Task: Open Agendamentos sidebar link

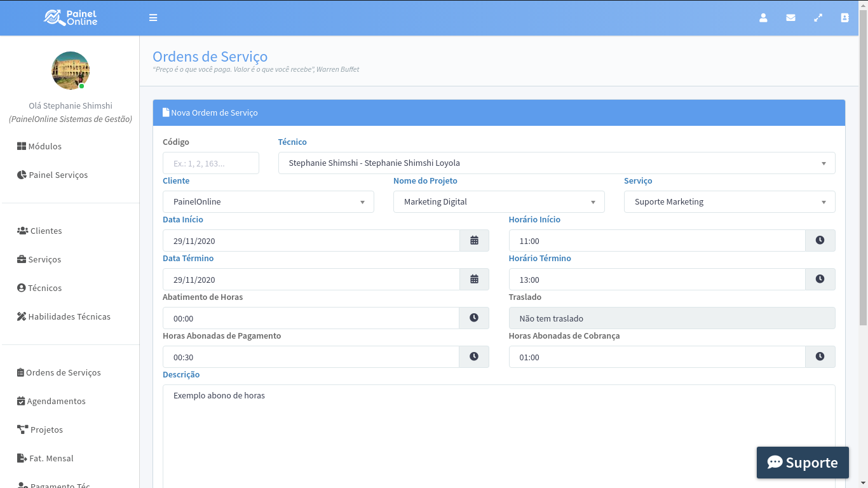Action: click(51, 401)
